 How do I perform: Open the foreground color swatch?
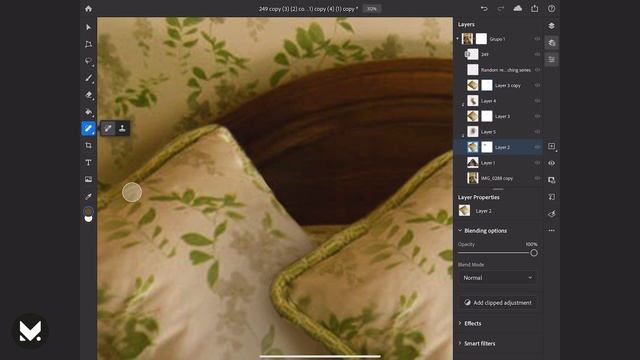(89, 211)
